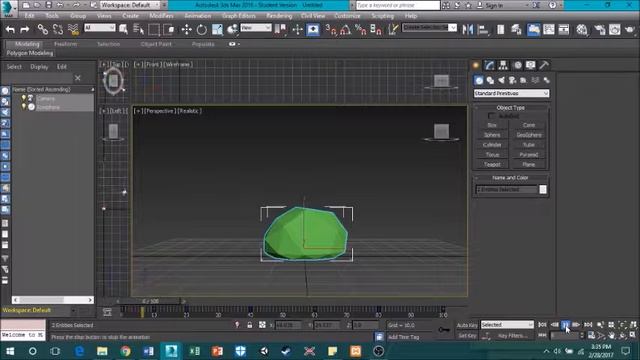Open Chrome from the Windows taskbar
This screenshot has height=360, width=640.
click(x=125, y=351)
